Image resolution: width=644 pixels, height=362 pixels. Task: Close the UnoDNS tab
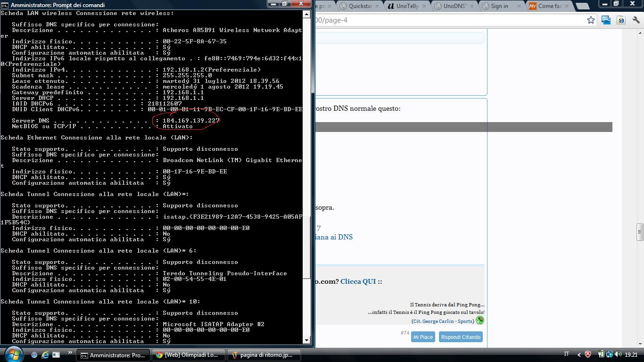click(x=471, y=6)
